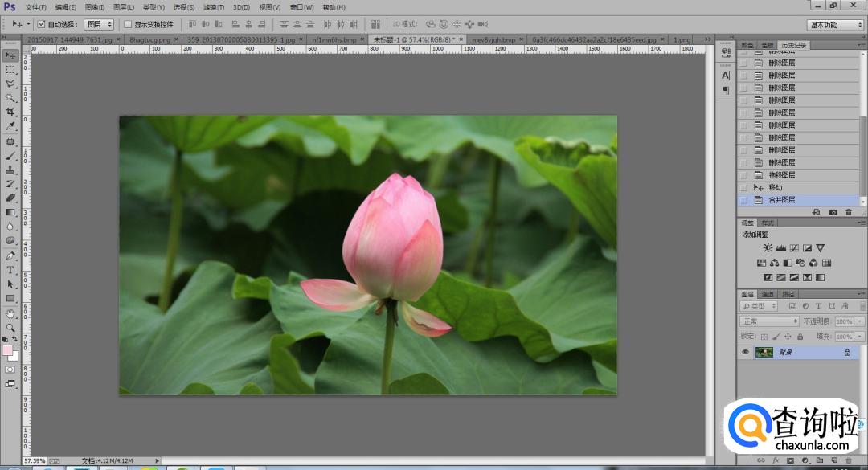The image size is (868, 470).
Task: Pick the Horizontal Type tool
Action: tap(10, 270)
